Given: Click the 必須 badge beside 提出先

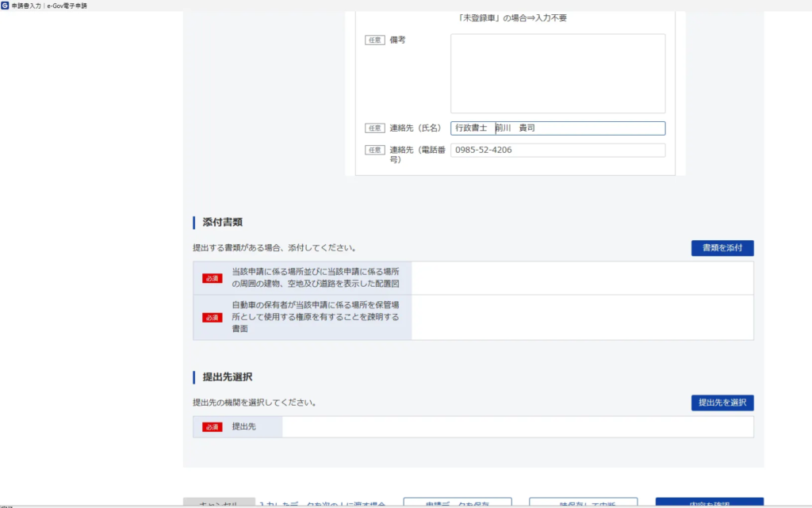Looking at the screenshot, I should click(213, 427).
